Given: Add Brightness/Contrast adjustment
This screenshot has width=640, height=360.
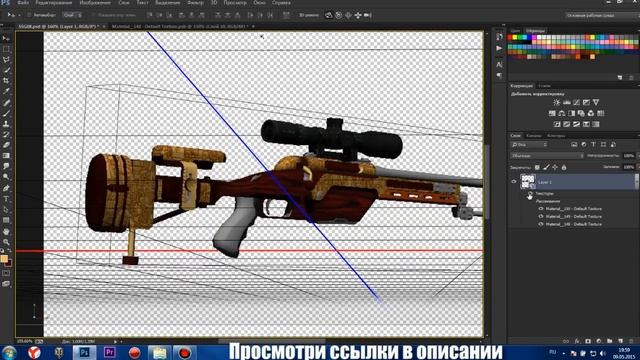Looking at the screenshot, I should tap(557, 102).
